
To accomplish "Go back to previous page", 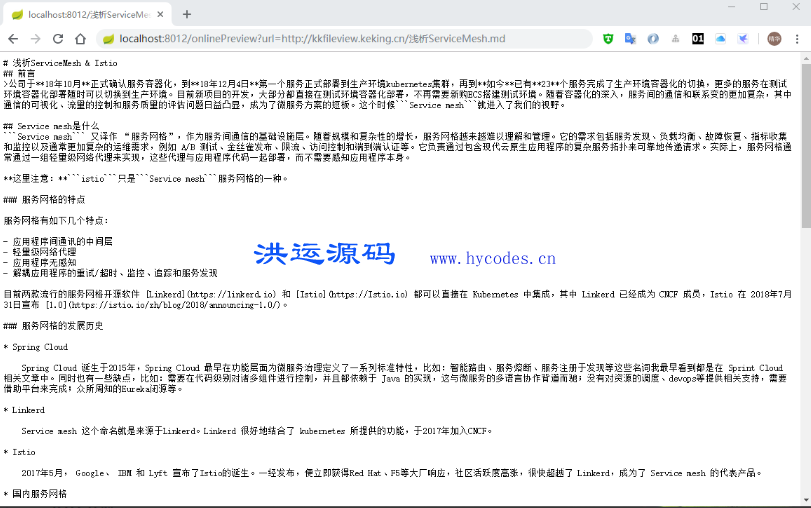I will click(x=13, y=39).
